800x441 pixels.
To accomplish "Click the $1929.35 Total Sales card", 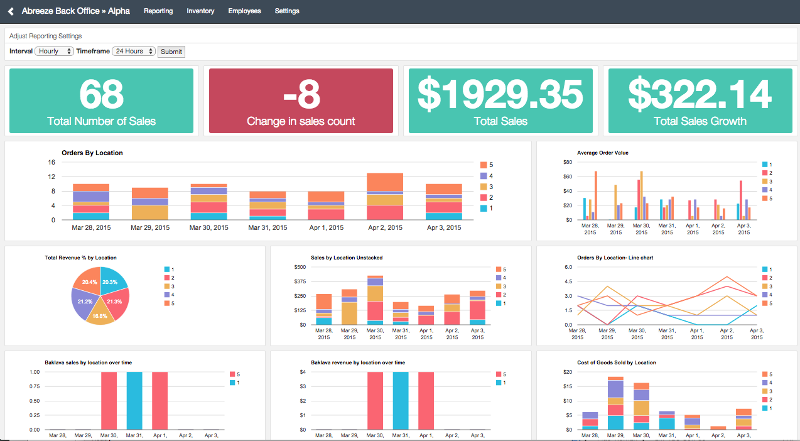I will click(x=500, y=101).
